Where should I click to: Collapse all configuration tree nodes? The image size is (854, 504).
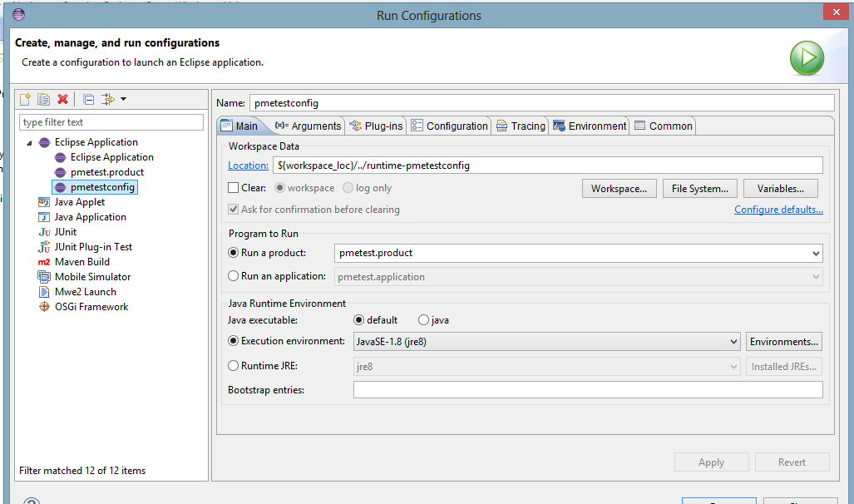(x=88, y=99)
